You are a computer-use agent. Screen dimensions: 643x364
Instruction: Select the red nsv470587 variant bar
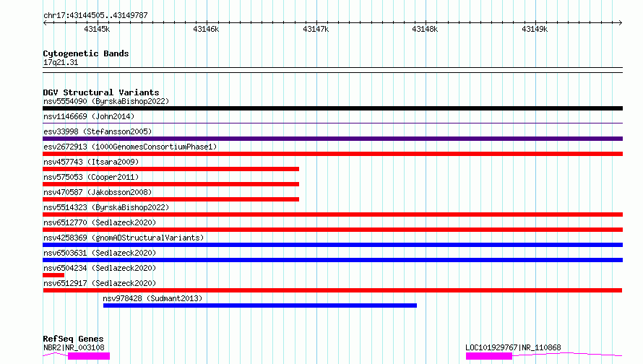[x=171, y=199]
